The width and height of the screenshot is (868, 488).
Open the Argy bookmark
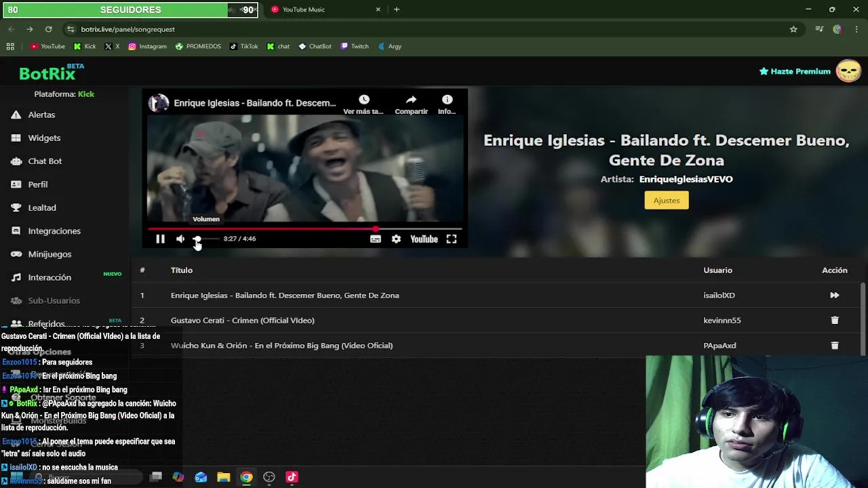390,46
